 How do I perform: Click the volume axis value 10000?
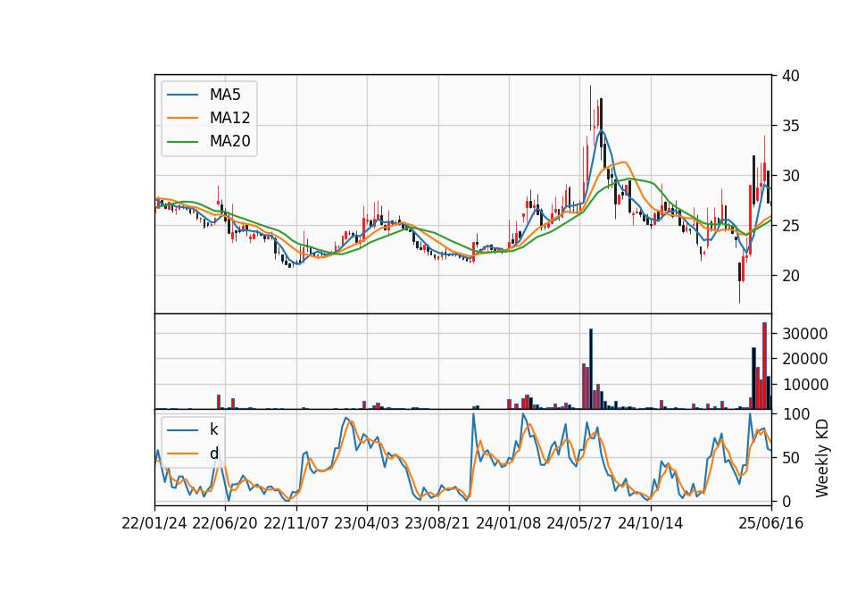pyautogui.click(x=804, y=385)
